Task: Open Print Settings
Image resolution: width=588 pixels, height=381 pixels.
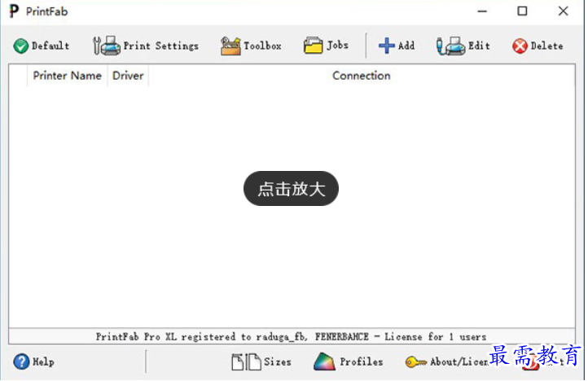Action: pyautogui.click(x=146, y=46)
